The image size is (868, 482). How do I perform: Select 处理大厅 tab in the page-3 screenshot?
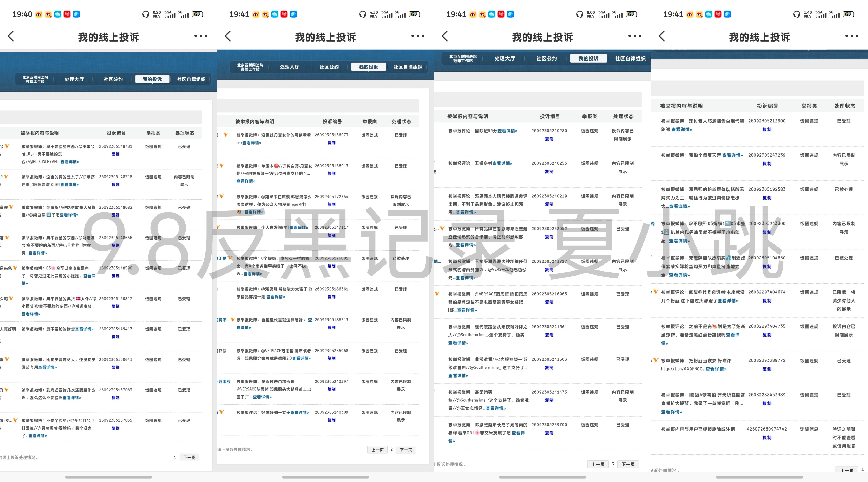504,59
